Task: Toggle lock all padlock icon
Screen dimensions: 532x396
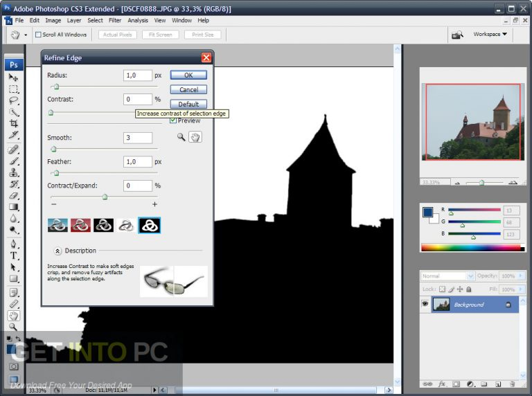Action: pyautogui.click(x=468, y=289)
